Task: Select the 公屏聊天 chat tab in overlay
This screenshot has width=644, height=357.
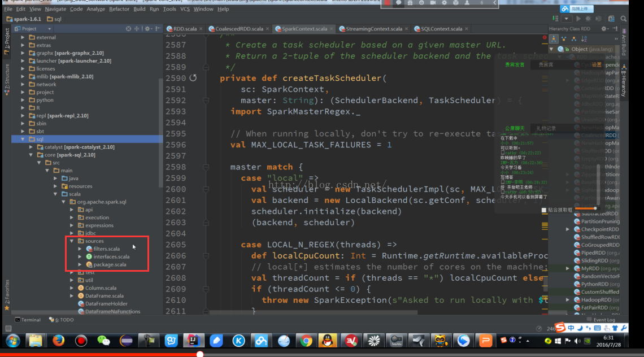Action: [x=515, y=128]
